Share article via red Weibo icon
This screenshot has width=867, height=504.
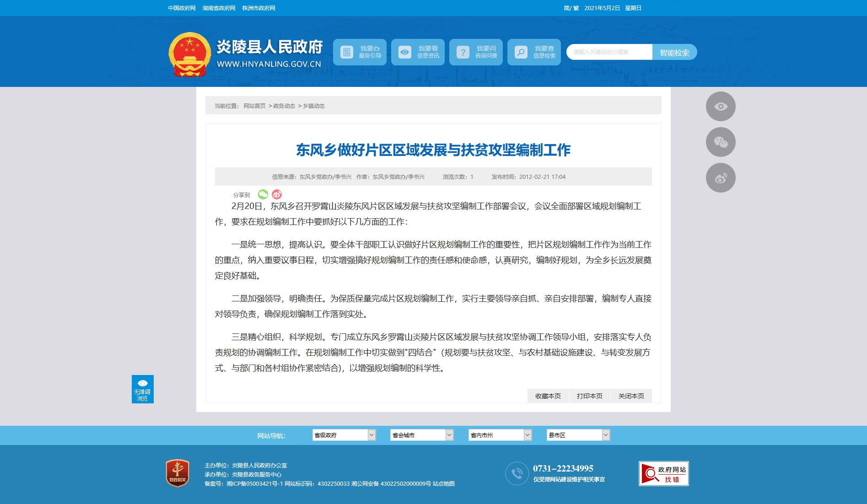click(277, 194)
